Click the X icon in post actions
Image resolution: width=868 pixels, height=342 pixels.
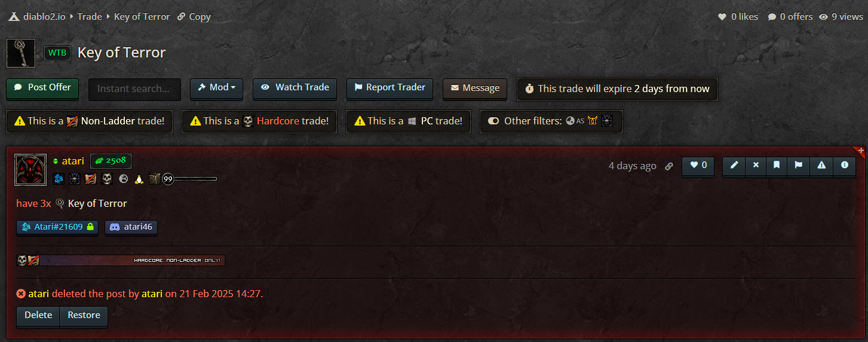tap(756, 166)
